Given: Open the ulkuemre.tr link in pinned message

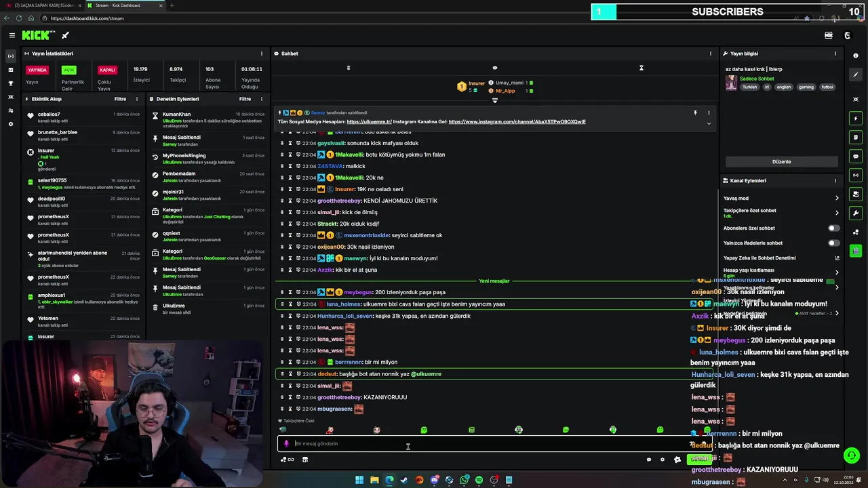Looking at the screenshot, I should pos(369,122).
